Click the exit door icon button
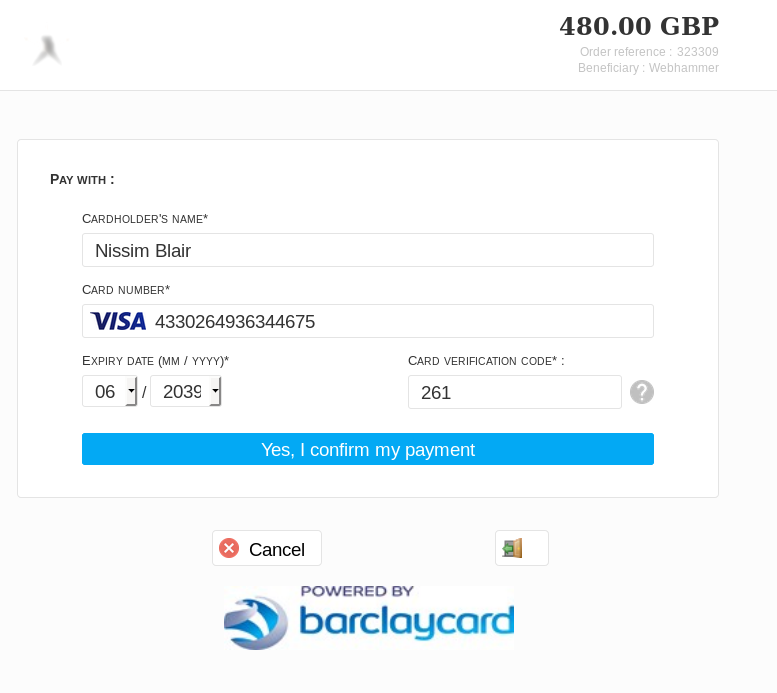This screenshot has height=693, width=777. [x=522, y=548]
